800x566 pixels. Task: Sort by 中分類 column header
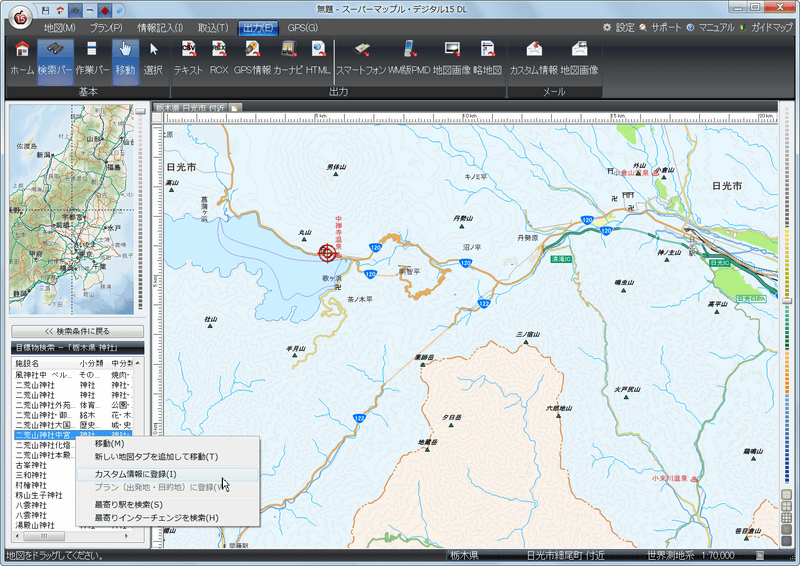(121, 363)
